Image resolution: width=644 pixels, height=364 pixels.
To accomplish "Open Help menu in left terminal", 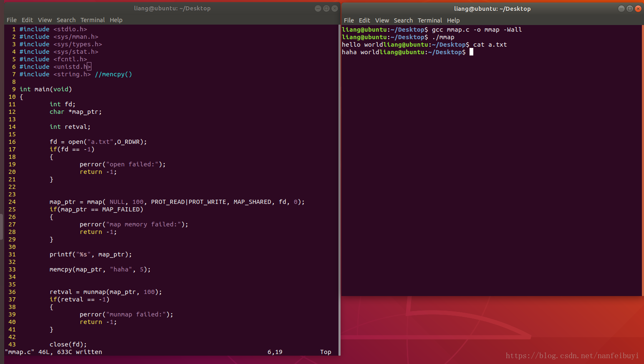I will [116, 20].
